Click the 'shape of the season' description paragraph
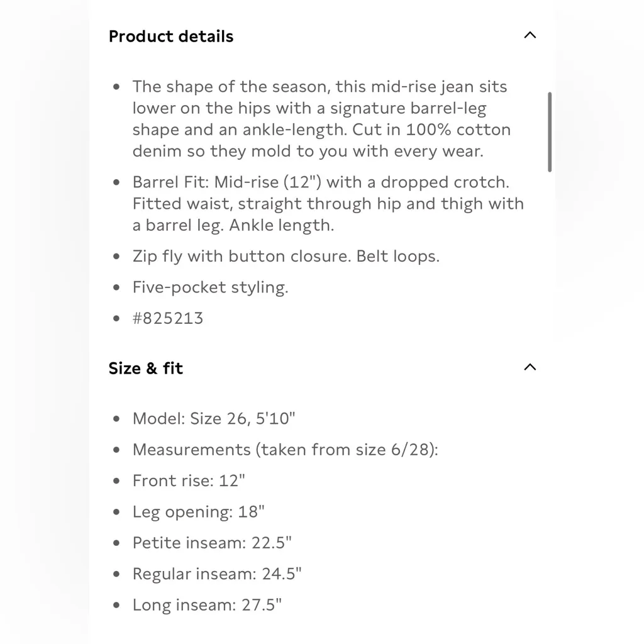Screen dimensions: 644x644 [x=321, y=119]
